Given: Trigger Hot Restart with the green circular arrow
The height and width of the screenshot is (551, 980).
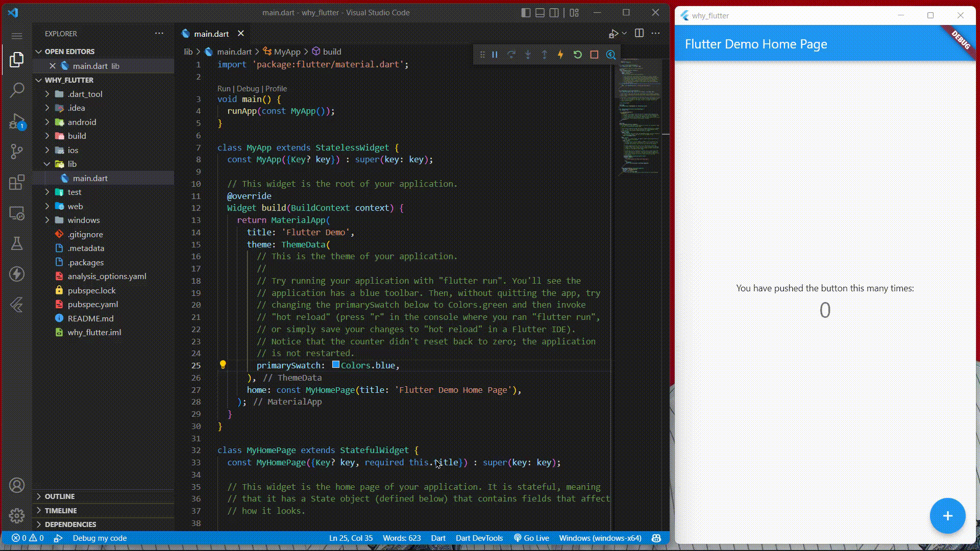Looking at the screenshot, I should click(577, 54).
